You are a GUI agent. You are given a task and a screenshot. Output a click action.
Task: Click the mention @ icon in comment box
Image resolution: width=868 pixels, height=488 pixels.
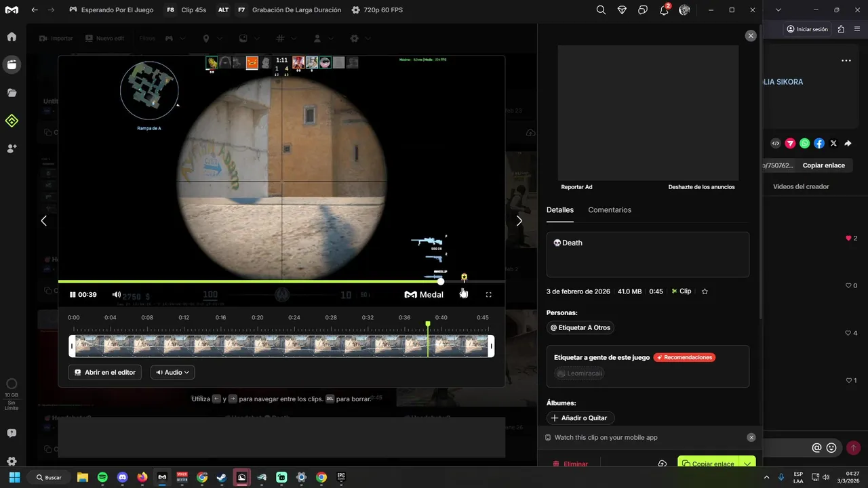click(x=816, y=448)
